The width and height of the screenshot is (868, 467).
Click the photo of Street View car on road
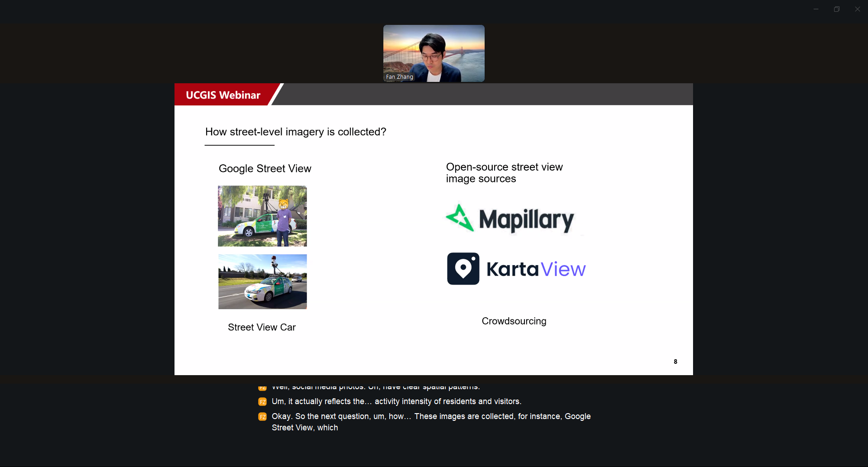(x=263, y=281)
